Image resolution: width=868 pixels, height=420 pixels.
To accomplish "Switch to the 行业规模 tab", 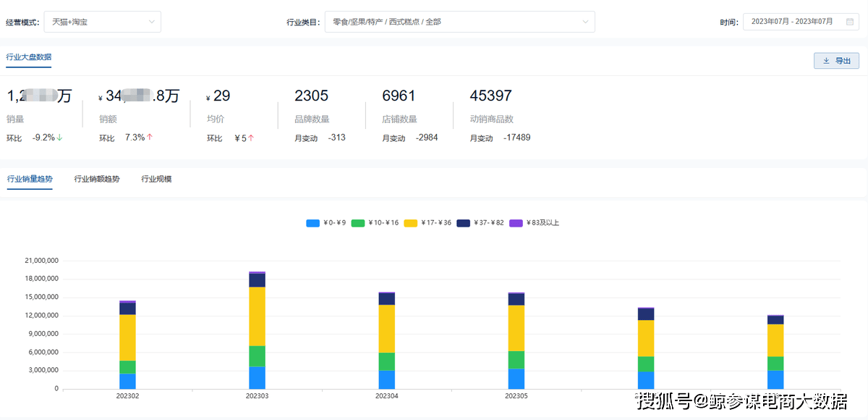I will (156, 179).
